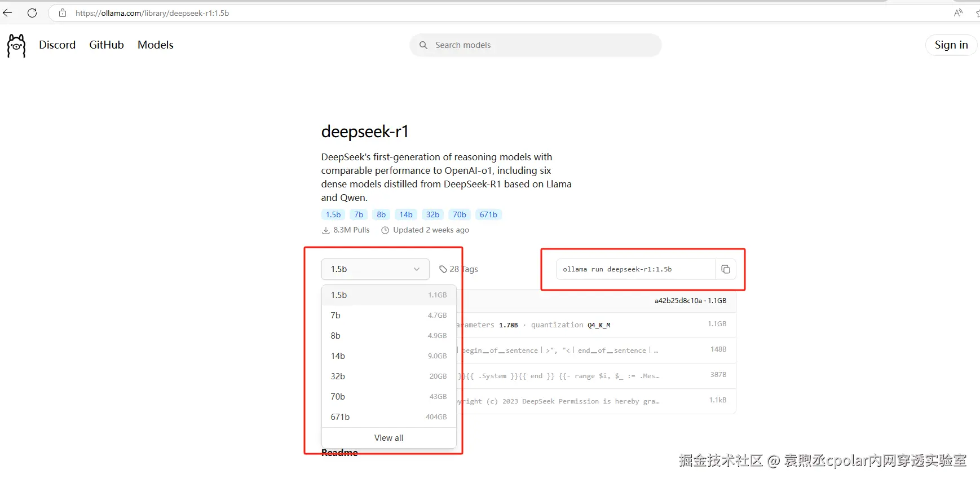The width and height of the screenshot is (980, 482).
Task: Click the browser URL address field
Action: (x=502, y=13)
